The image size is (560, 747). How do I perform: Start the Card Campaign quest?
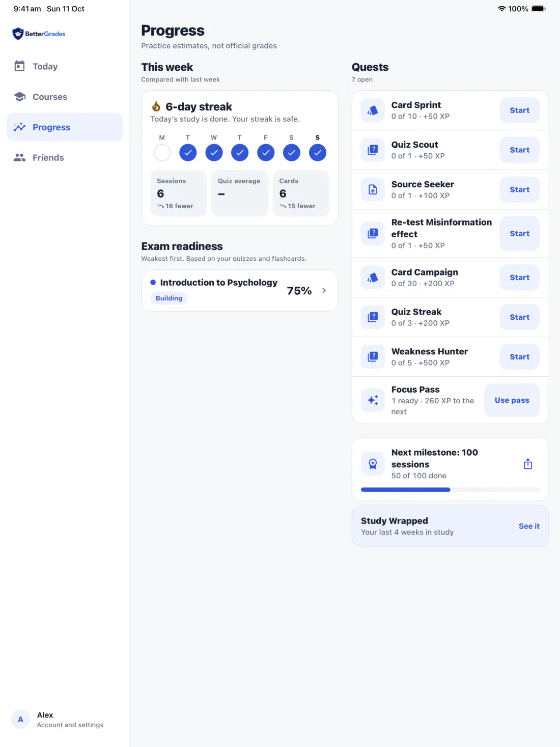(x=520, y=278)
